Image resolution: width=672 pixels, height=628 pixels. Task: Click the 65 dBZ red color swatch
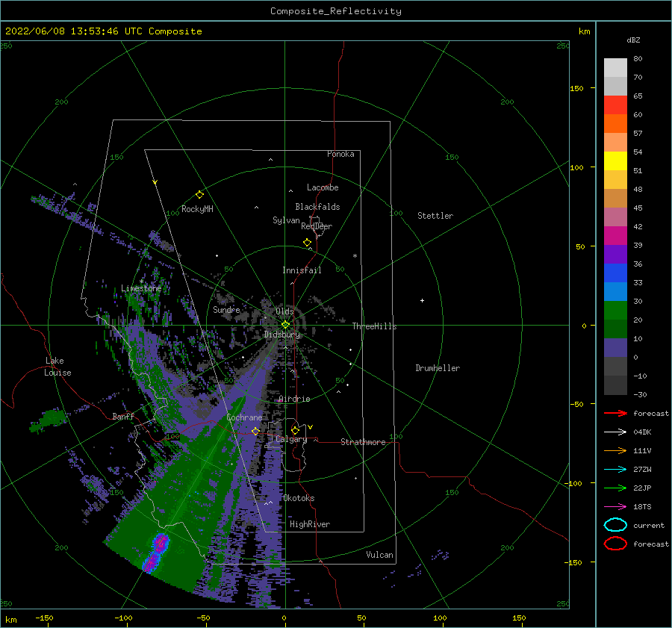pos(615,105)
